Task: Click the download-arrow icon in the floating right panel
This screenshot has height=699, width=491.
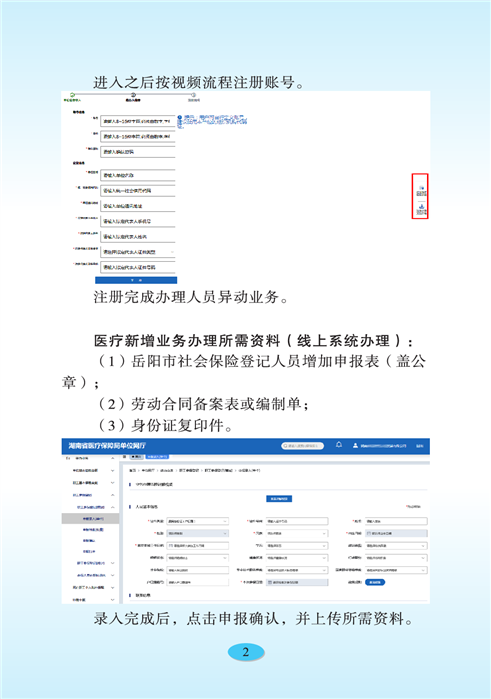Action: (x=421, y=206)
